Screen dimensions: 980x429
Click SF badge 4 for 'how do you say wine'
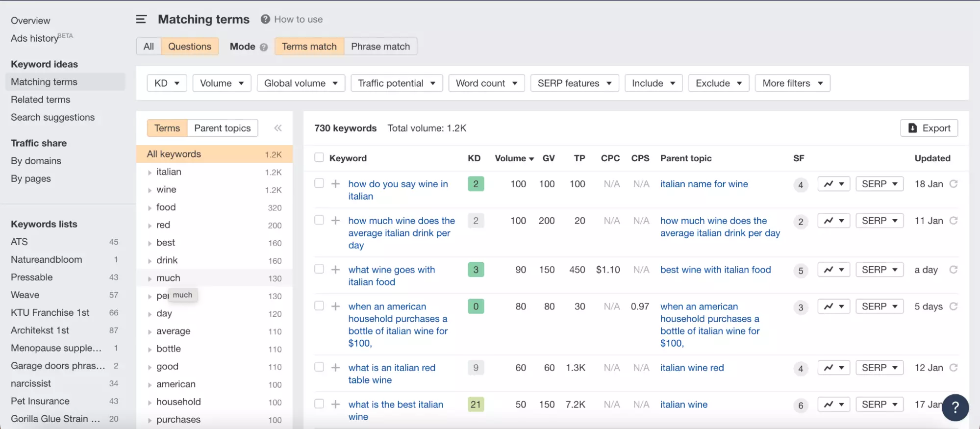coord(801,185)
